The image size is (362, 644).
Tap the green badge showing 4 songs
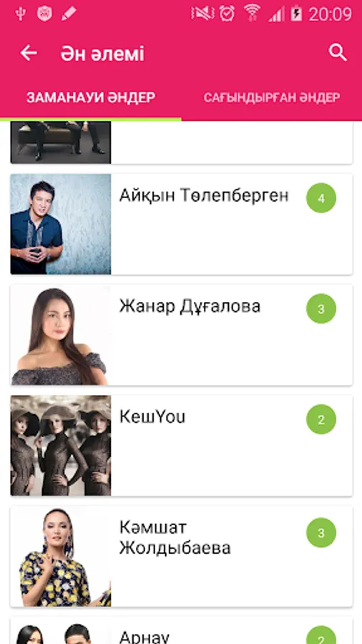(x=321, y=198)
